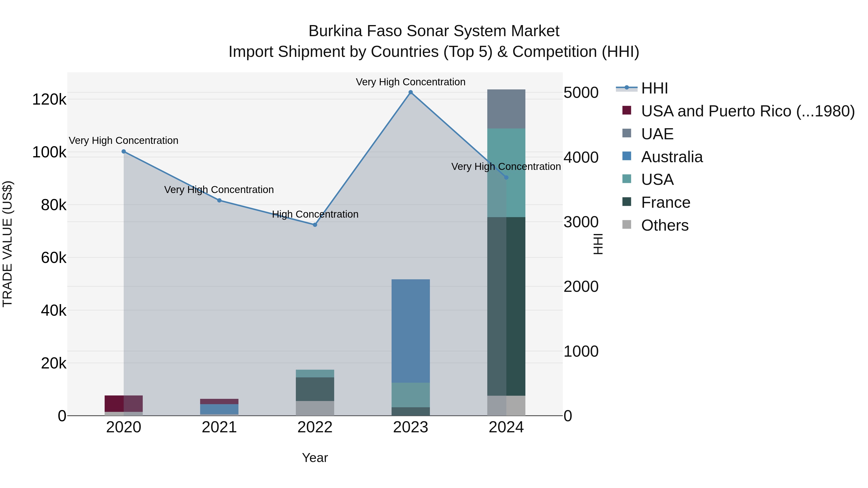Viewport: 868px width, 488px height.
Task: Toggle the USA legend entry
Action: coord(648,180)
